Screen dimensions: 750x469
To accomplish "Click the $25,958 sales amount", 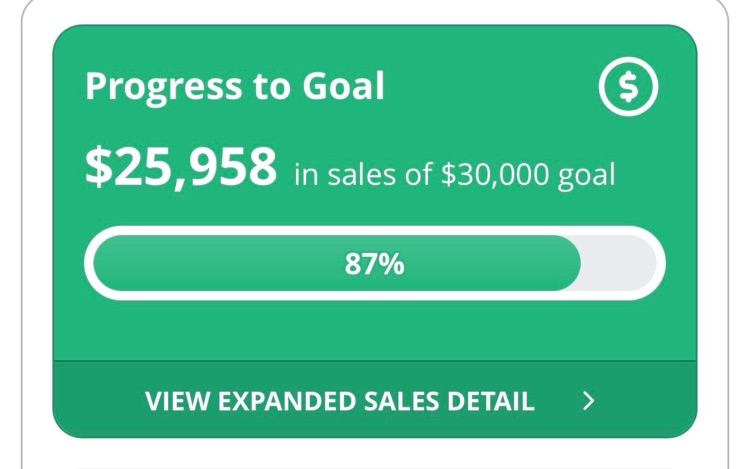I will [x=181, y=168].
